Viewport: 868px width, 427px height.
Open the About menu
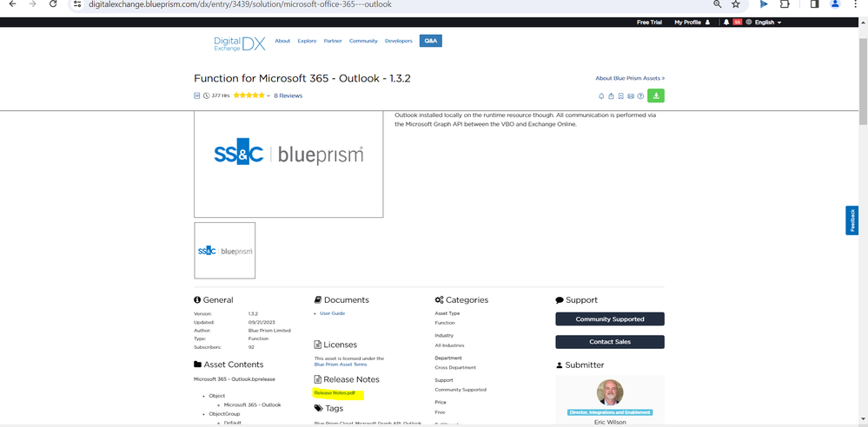click(282, 41)
